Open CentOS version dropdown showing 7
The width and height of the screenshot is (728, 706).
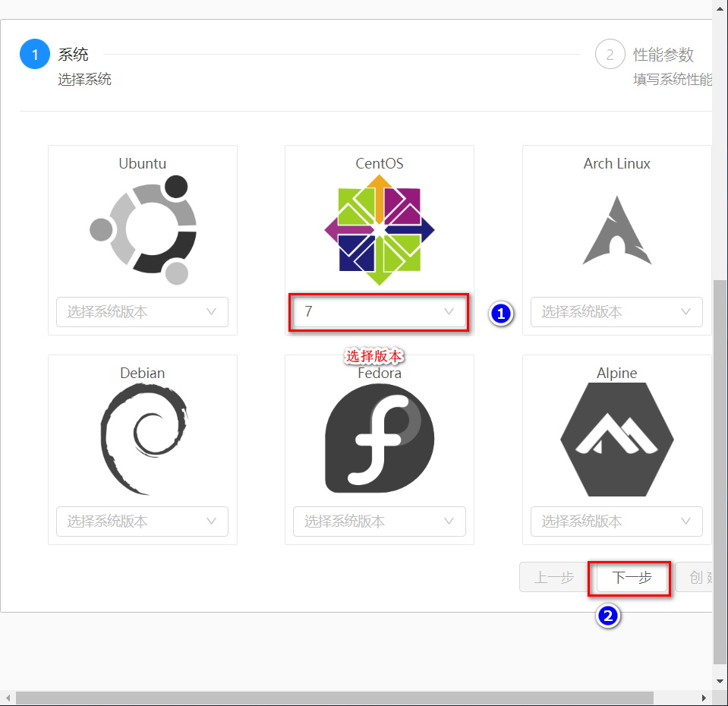click(380, 312)
